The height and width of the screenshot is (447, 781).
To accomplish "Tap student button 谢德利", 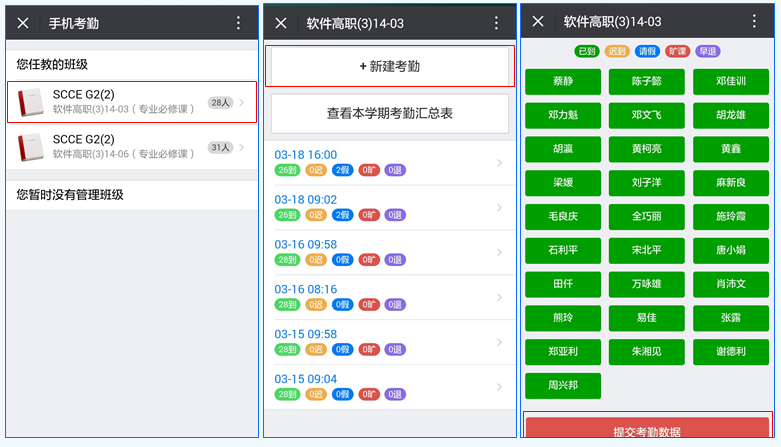I will pyautogui.click(x=731, y=352).
